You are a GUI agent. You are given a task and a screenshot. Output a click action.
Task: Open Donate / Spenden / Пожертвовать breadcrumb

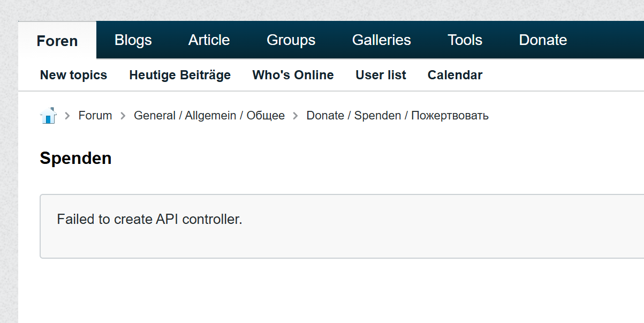coord(397,115)
